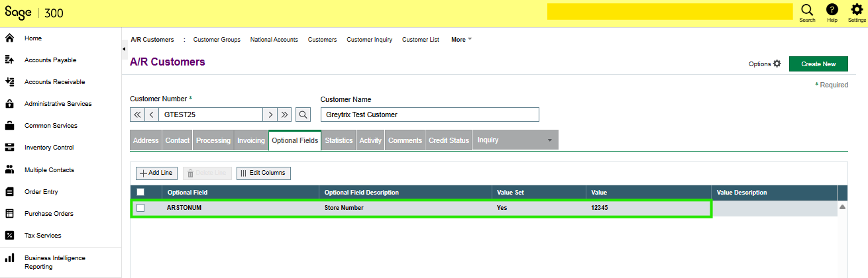Open the National Accounts link
868x278 pixels.
pyautogui.click(x=274, y=40)
